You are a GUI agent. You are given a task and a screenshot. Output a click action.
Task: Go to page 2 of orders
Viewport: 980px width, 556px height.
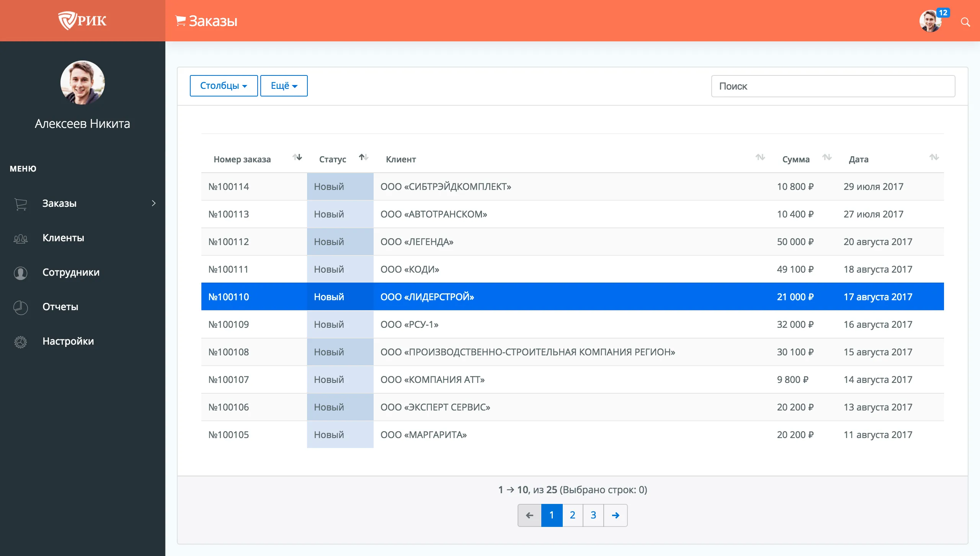pyautogui.click(x=572, y=515)
